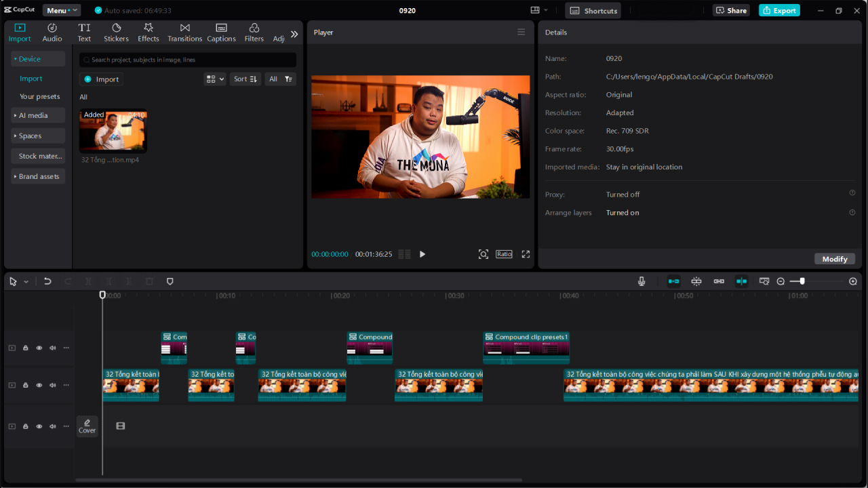Toggle timeline auto snapping
Screen dimensions: 868x488
[x=696, y=281]
